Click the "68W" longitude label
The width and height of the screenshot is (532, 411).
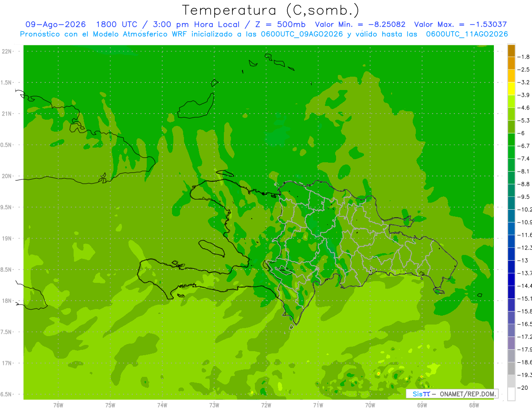tap(474, 405)
